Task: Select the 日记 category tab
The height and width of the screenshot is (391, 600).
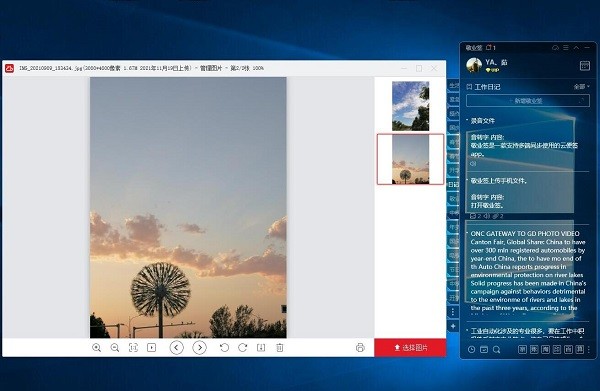Action: click(x=453, y=184)
